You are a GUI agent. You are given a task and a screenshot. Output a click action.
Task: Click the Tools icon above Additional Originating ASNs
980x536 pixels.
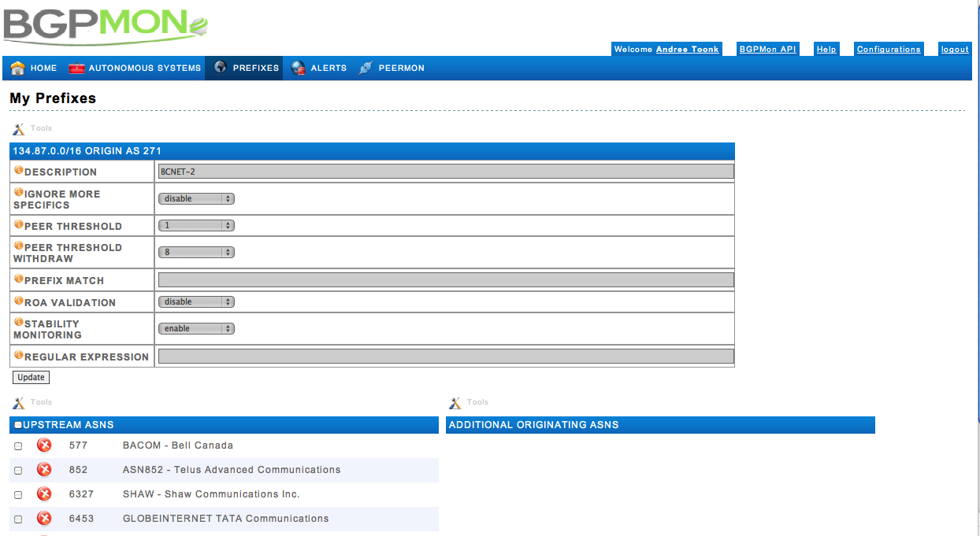point(455,403)
